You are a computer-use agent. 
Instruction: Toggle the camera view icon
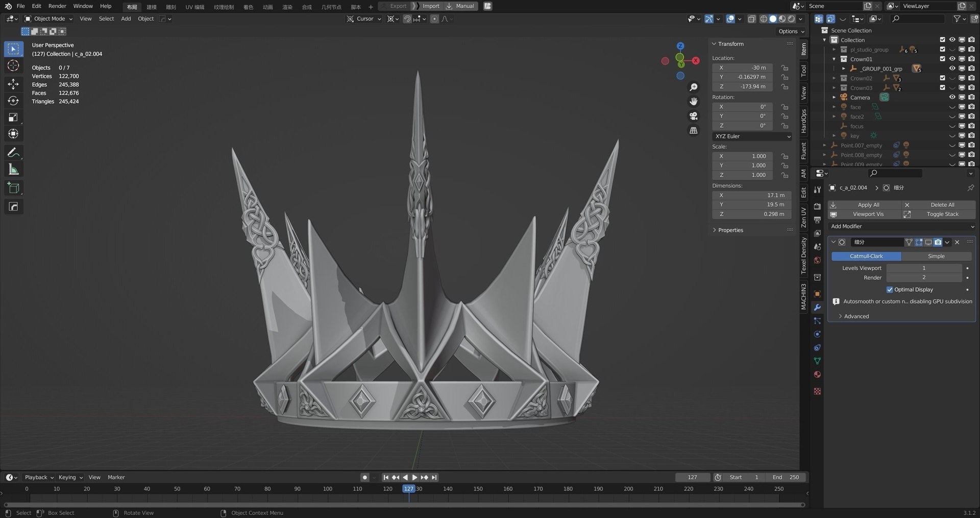(693, 116)
